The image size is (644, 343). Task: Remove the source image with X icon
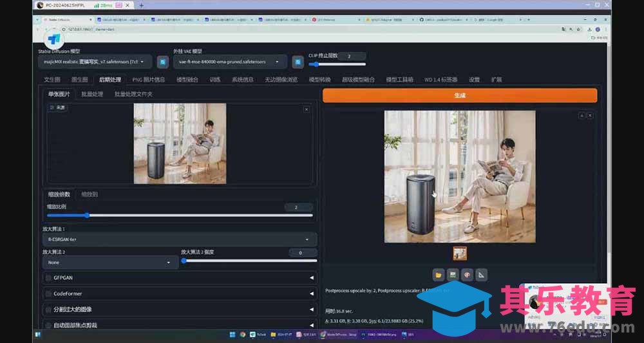pyautogui.click(x=307, y=109)
